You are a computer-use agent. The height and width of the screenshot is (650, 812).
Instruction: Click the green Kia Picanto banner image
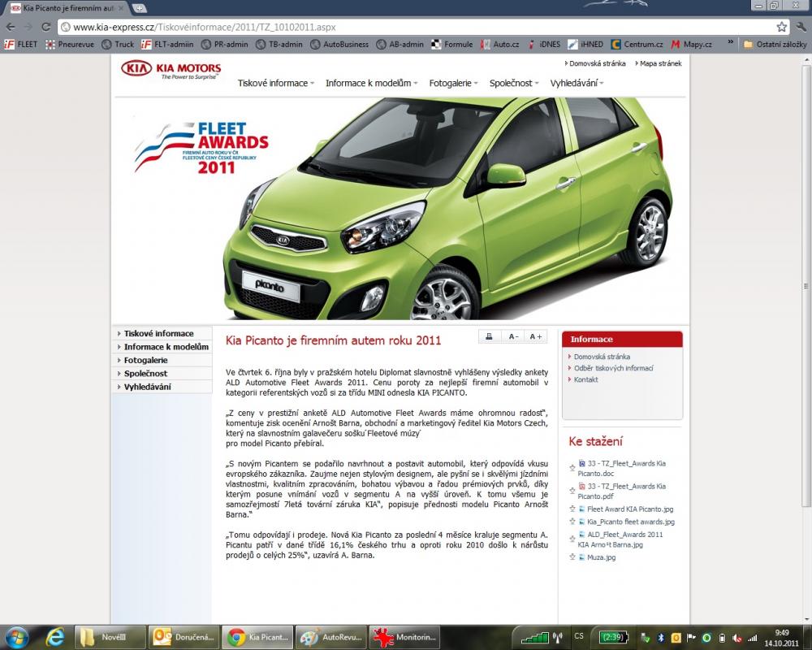pos(447,208)
